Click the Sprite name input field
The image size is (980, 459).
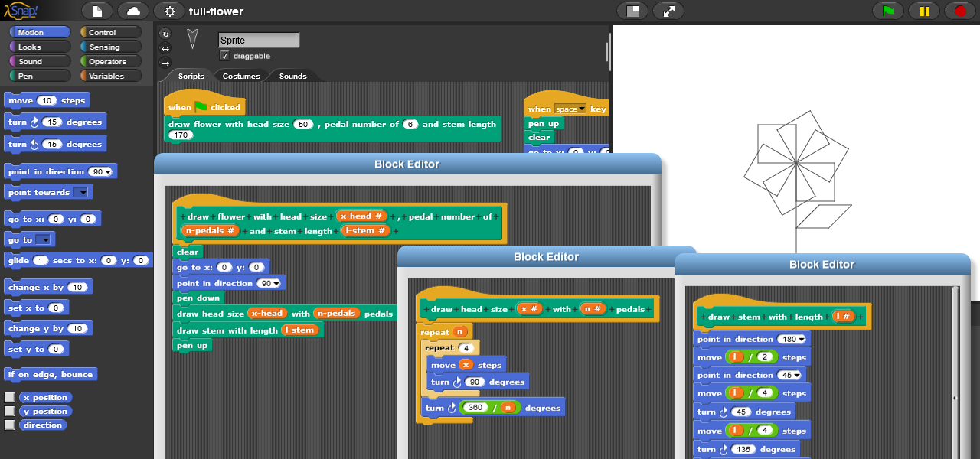pyautogui.click(x=258, y=41)
